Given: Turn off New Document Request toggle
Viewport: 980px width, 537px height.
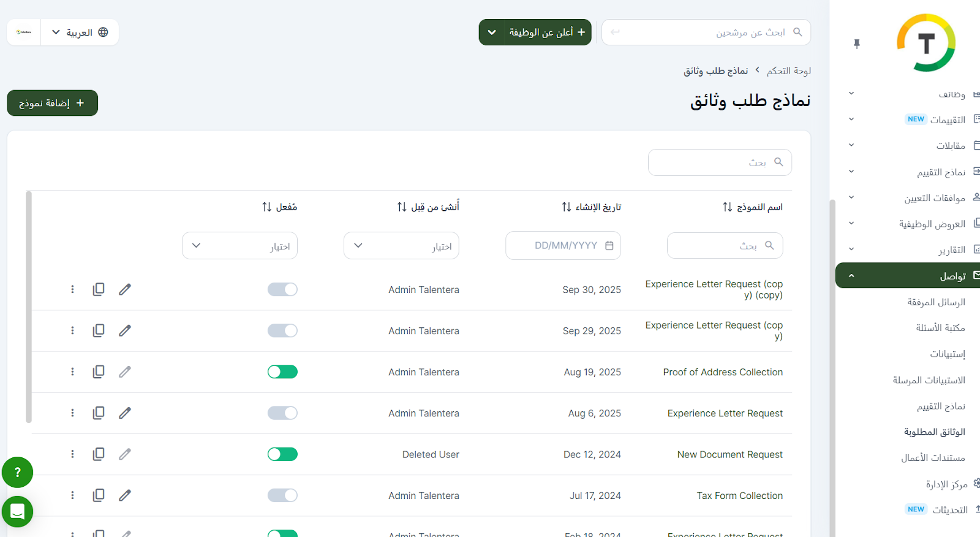Looking at the screenshot, I should click(x=282, y=454).
